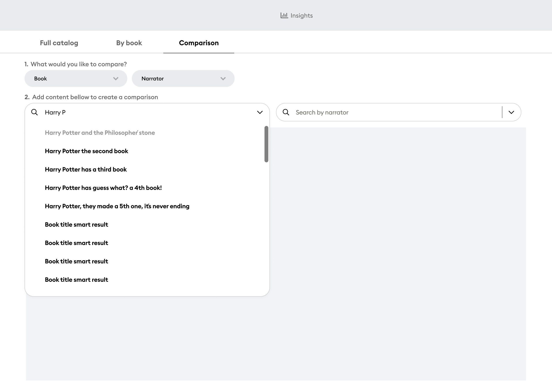Choose Harry Potter the second book
This screenshot has width=552, height=392.
click(x=86, y=151)
